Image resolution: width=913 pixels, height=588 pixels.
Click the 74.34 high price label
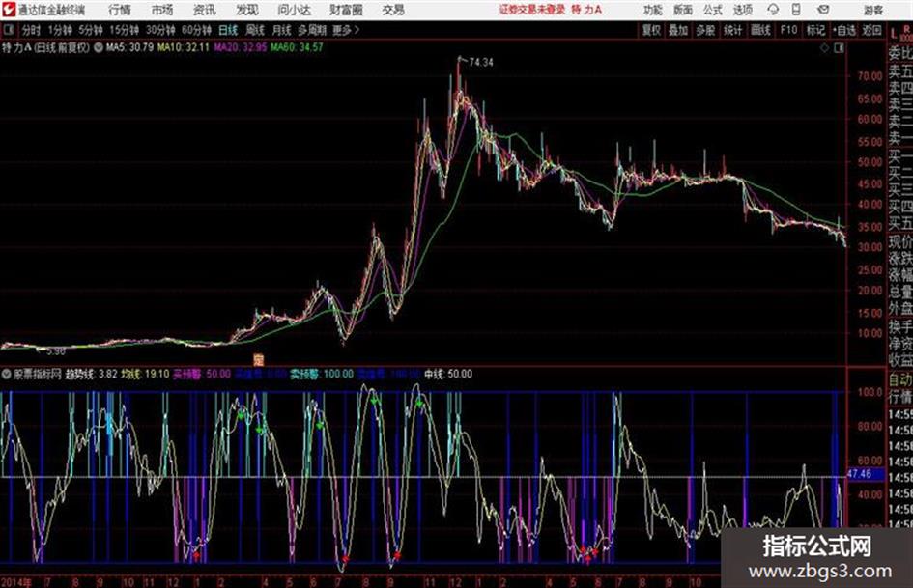(480, 62)
